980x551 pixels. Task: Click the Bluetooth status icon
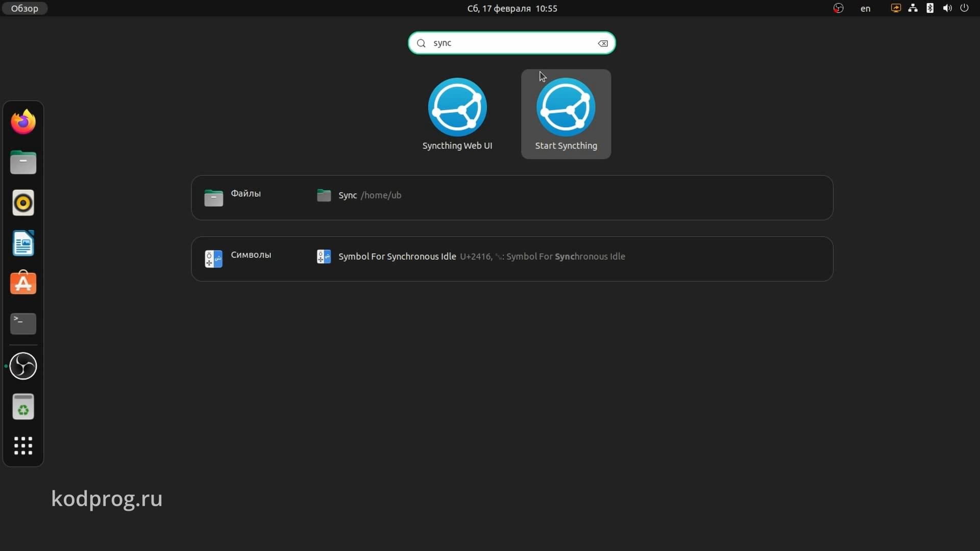pyautogui.click(x=930, y=8)
